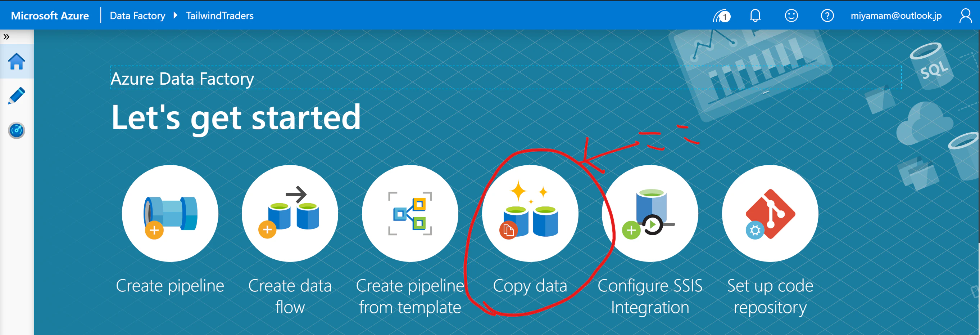Open the help question mark icon
980x335 pixels.
pyautogui.click(x=827, y=15)
